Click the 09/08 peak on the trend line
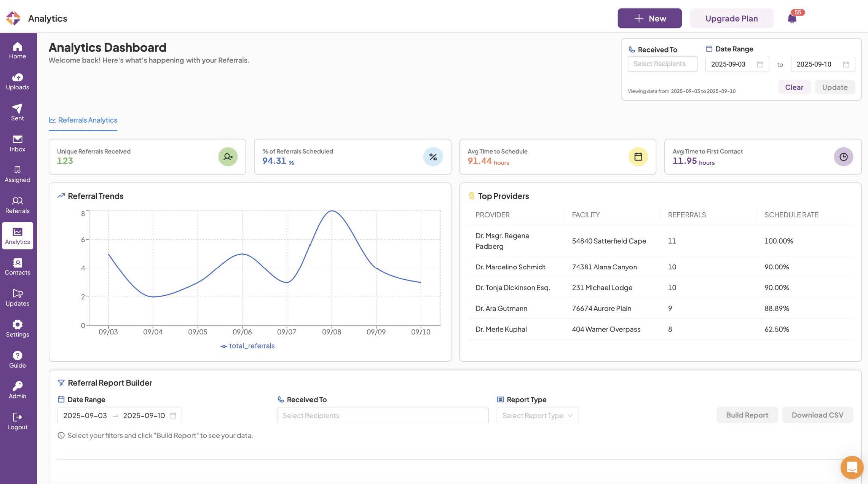This screenshot has width=868, height=484. pyautogui.click(x=332, y=211)
